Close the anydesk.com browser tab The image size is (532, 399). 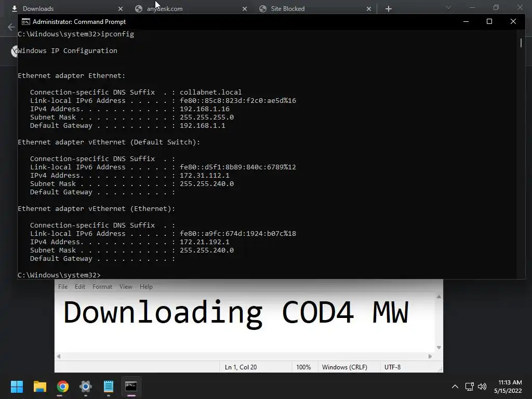tap(245, 9)
